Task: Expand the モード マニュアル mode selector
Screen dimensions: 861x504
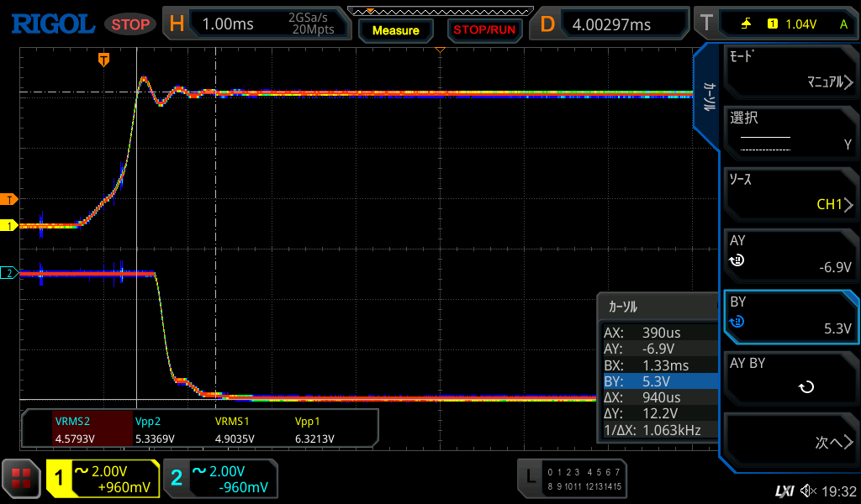Action: [x=790, y=71]
